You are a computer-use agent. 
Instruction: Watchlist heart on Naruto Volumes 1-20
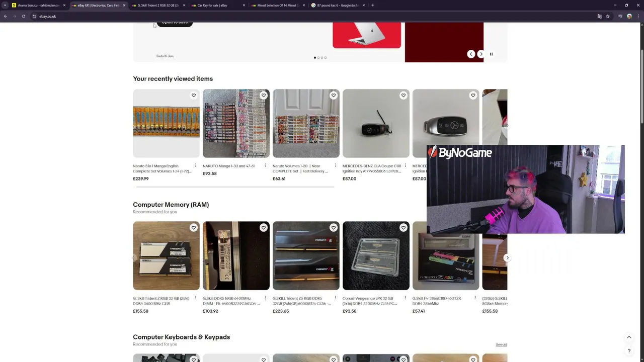coord(333,95)
